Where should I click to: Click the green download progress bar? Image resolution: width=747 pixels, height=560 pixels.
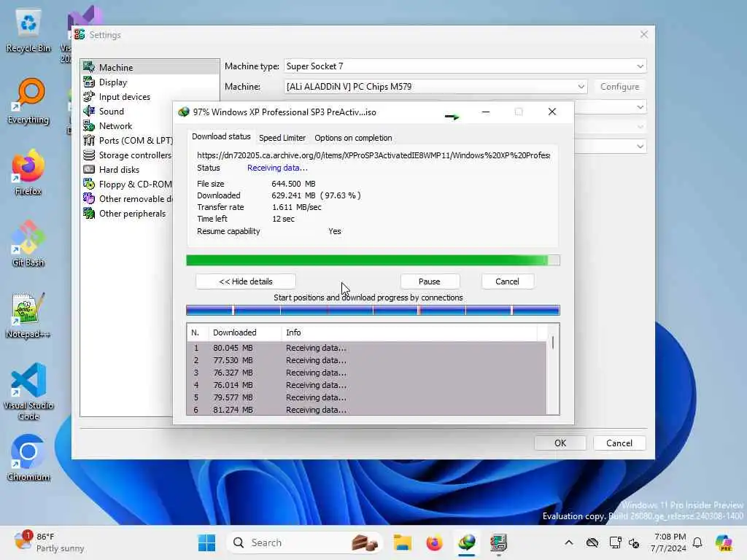tap(373, 260)
